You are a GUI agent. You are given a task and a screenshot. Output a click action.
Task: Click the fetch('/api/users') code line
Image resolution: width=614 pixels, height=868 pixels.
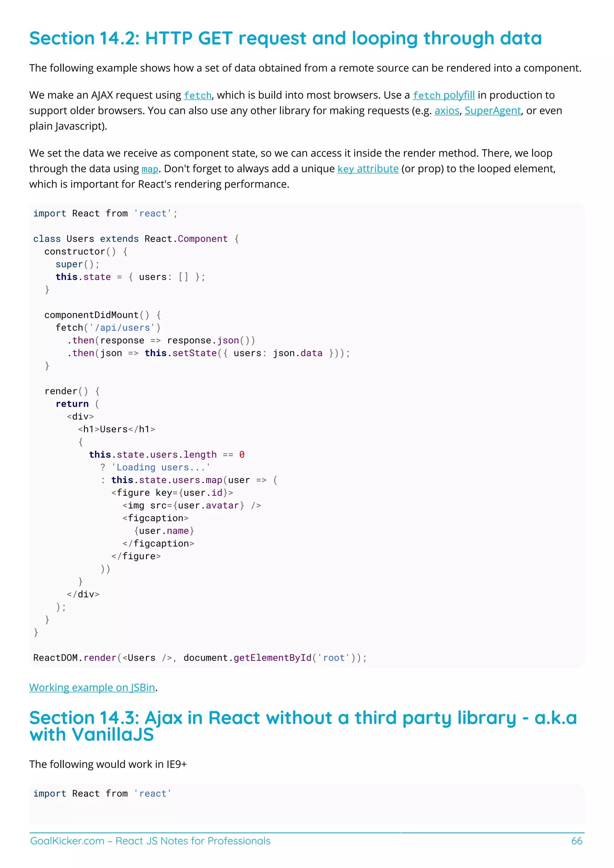[x=108, y=328]
